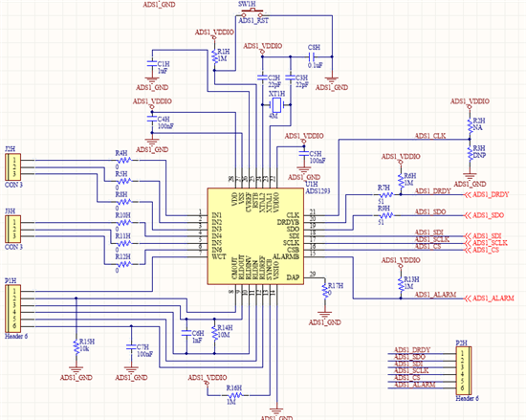Select capacitor C5H 100nF symbol
This screenshot has height=420, width=526.
tap(304, 153)
